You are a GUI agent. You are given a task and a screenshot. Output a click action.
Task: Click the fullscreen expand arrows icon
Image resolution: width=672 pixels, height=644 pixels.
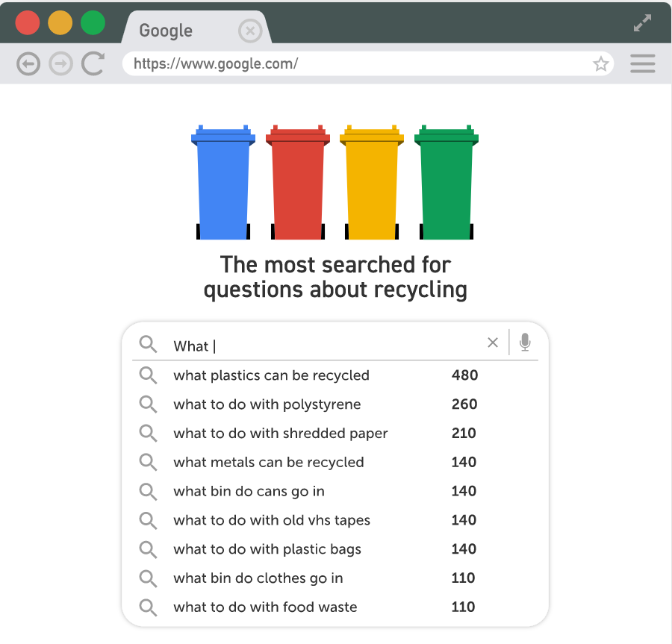(x=641, y=23)
